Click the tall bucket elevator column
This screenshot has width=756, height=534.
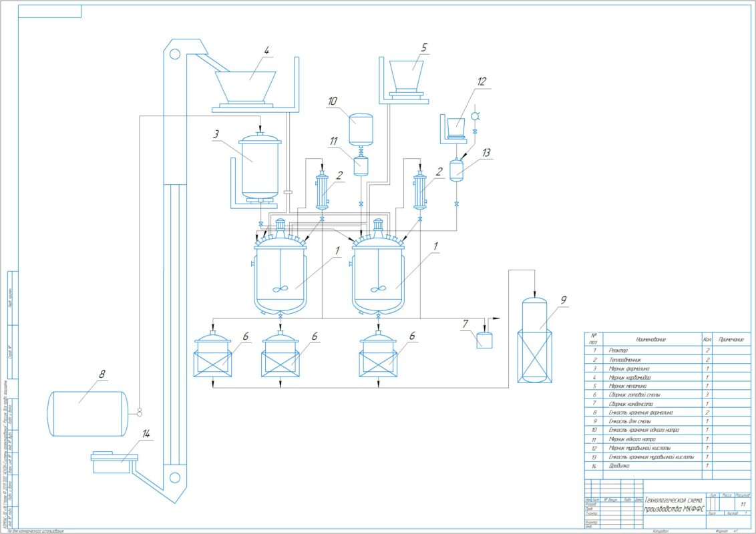pos(174,270)
